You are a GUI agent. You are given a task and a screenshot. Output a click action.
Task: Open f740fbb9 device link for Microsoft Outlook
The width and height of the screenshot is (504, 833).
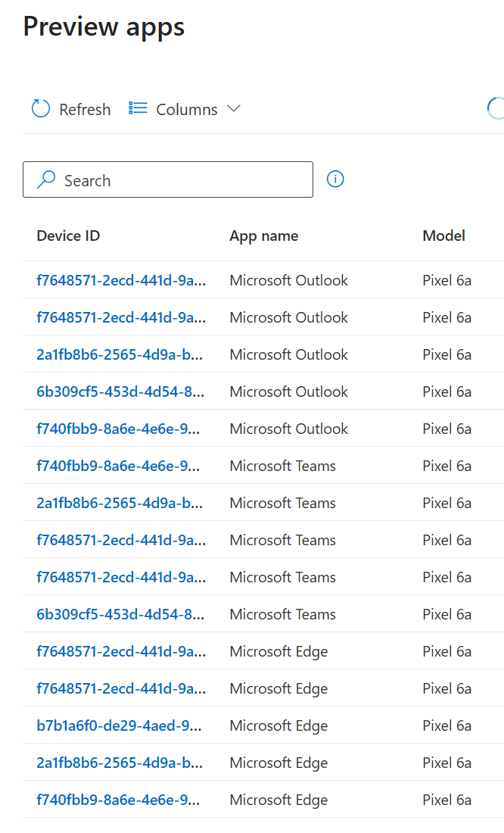[118, 429]
